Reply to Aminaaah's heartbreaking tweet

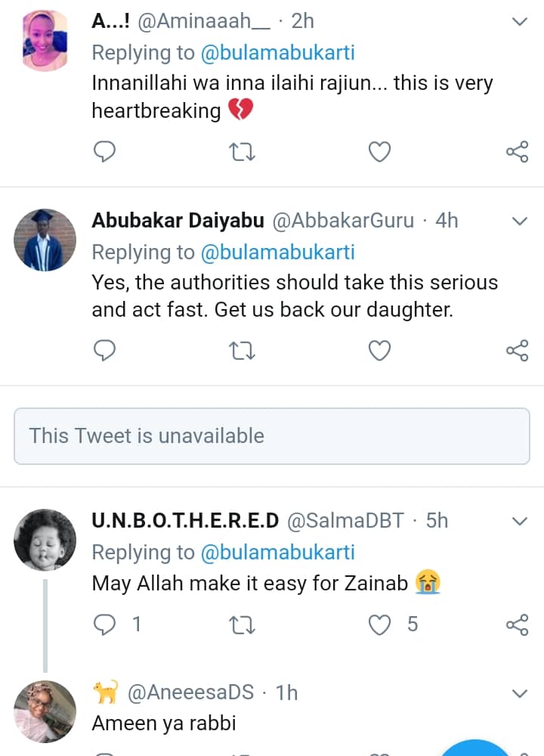[x=104, y=152]
